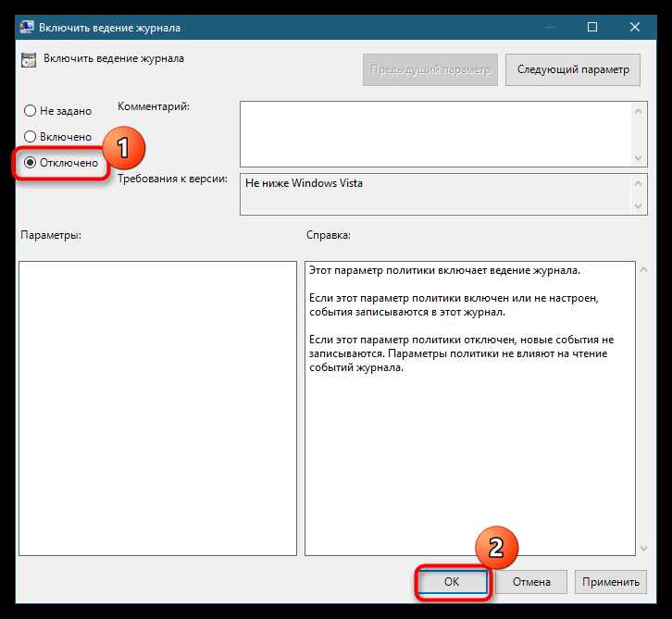Screen dimensions: 672x619
Task: Click help panel scroll down arrow
Action: coord(643,548)
